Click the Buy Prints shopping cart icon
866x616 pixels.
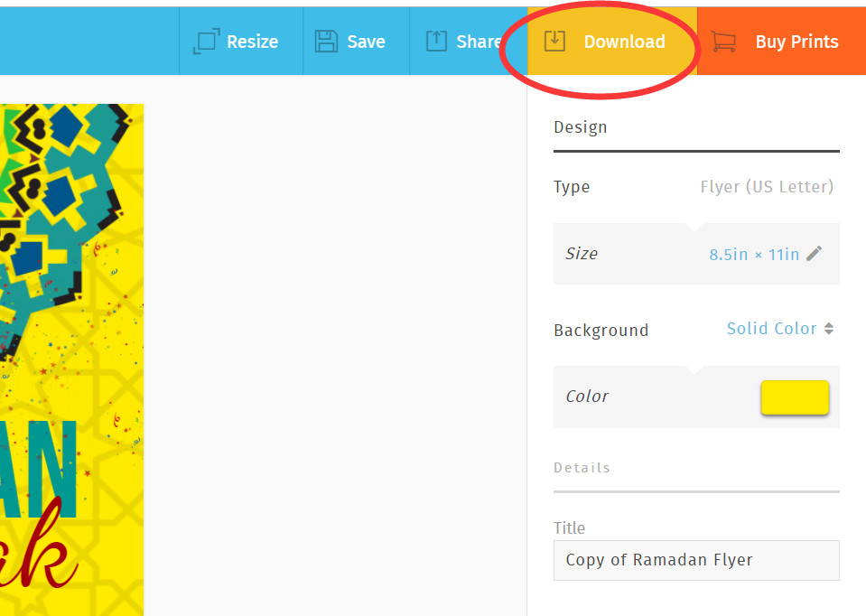[x=723, y=42]
